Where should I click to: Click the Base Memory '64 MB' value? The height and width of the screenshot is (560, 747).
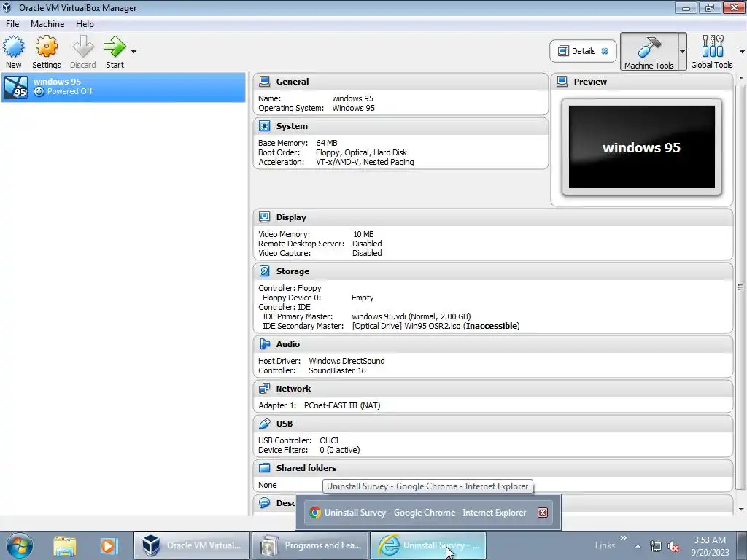pyautogui.click(x=327, y=143)
